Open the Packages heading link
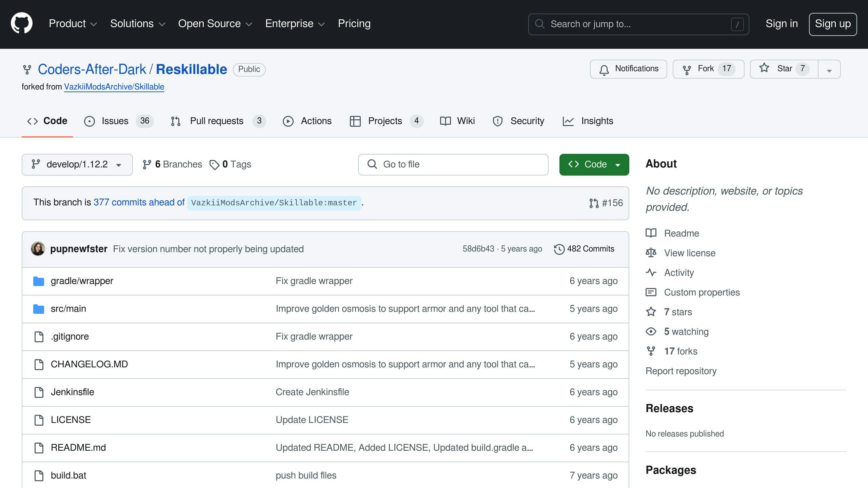 671,470
